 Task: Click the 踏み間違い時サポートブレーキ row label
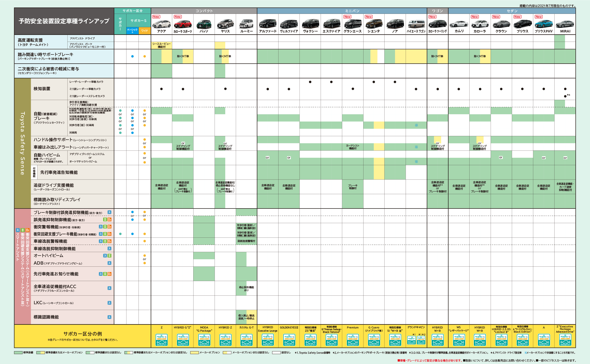(46, 54)
